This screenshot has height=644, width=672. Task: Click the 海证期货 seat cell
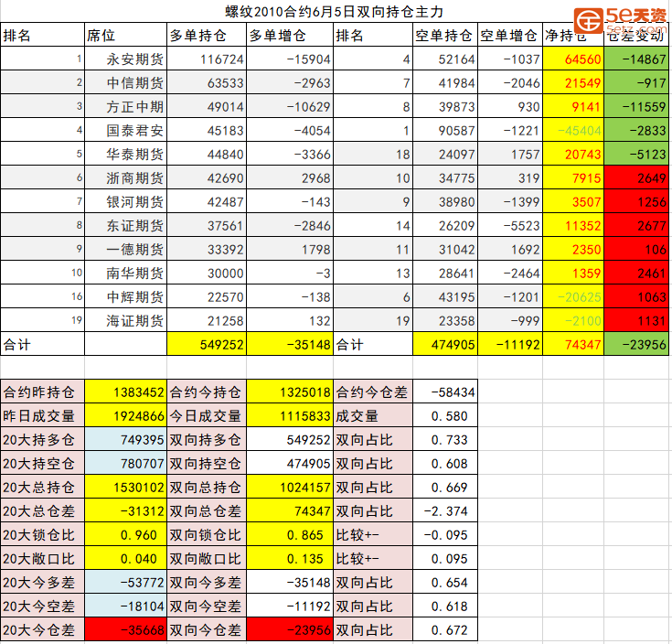pyautogui.click(x=125, y=320)
